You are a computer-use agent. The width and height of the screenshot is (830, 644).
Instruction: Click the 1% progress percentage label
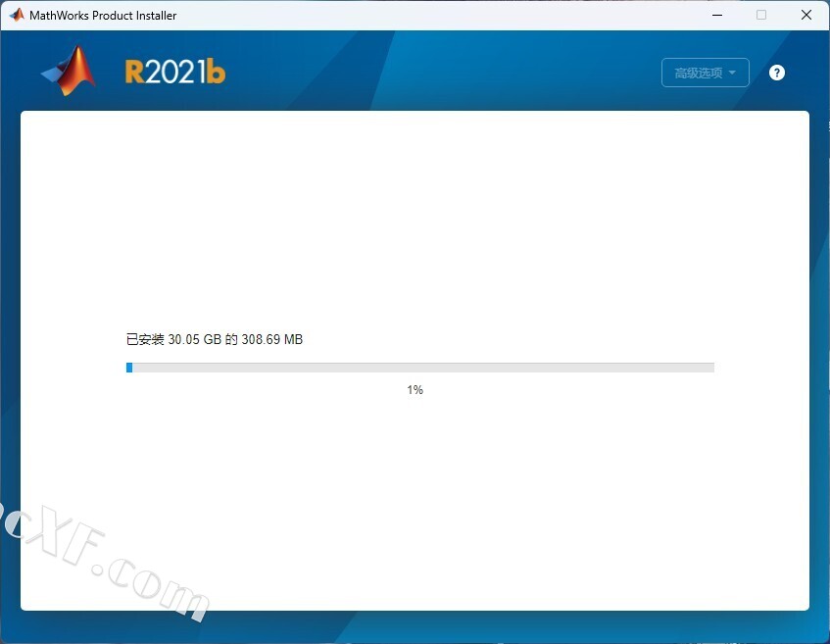pyautogui.click(x=415, y=390)
